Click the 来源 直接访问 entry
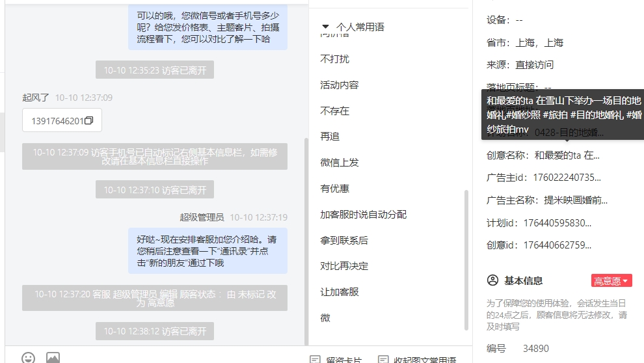This screenshot has width=644, height=363. click(520, 65)
